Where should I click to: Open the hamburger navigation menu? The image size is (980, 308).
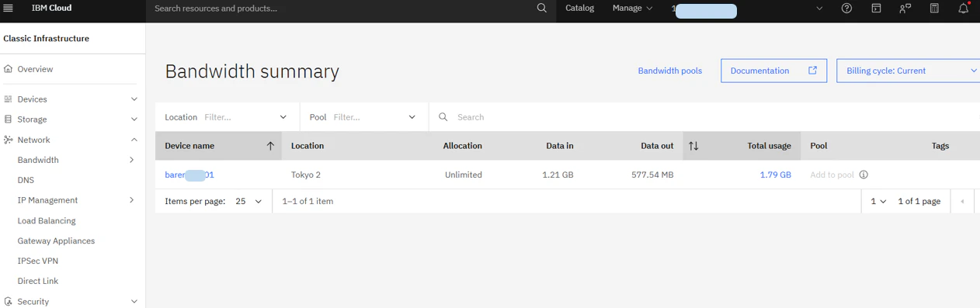tap(9, 9)
